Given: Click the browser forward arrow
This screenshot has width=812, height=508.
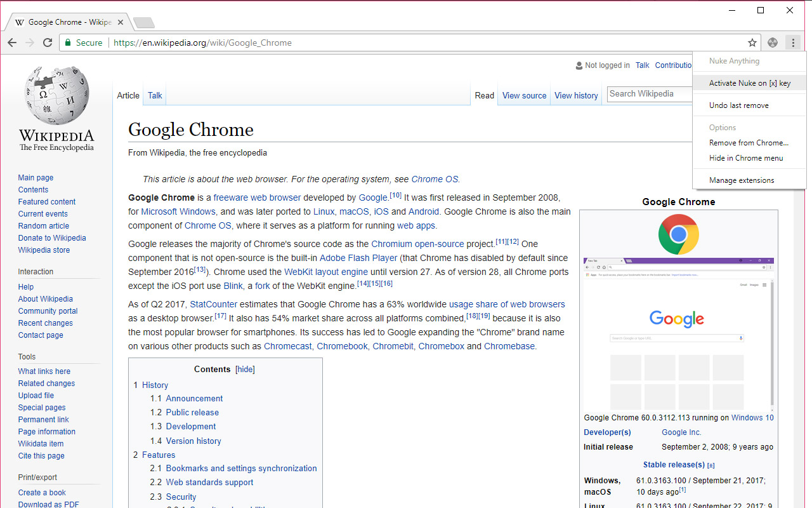Looking at the screenshot, I should click(x=30, y=43).
